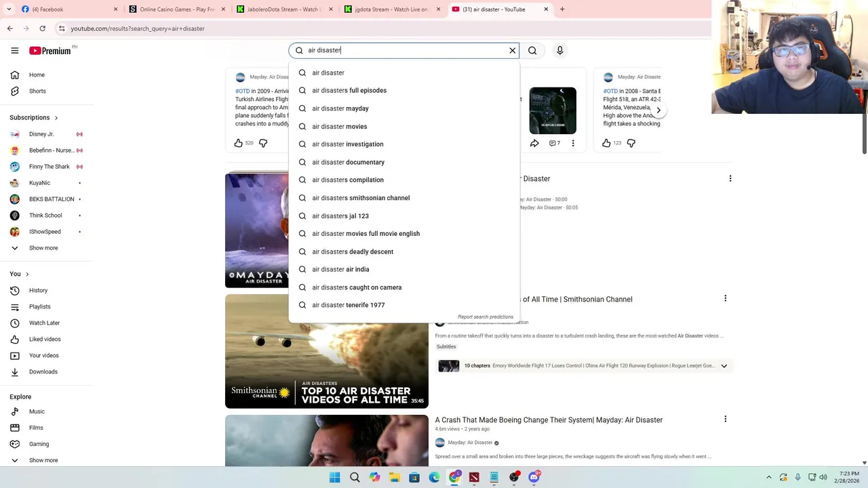868x488 pixels.
Task: Open options for Smithsonian Channel video
Action: point(725,298)
